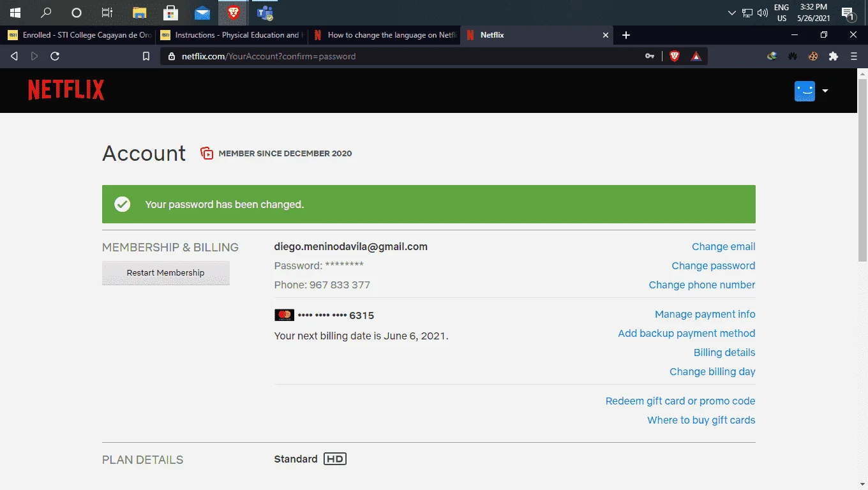The height and width of the screenshot is (490, 868).
Task: Expand the profile dropdown arrow
Action: (825, 91)
